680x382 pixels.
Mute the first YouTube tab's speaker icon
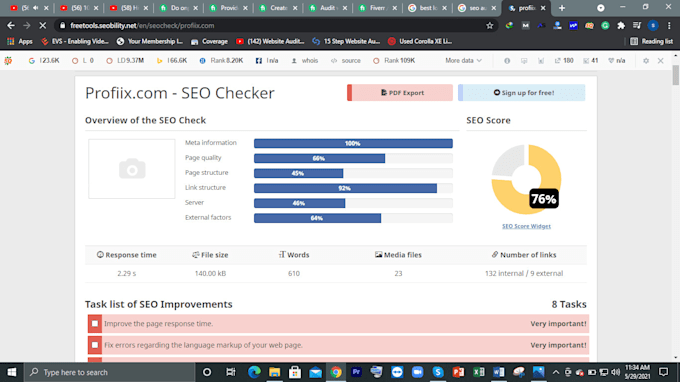(x=35, y=8)
